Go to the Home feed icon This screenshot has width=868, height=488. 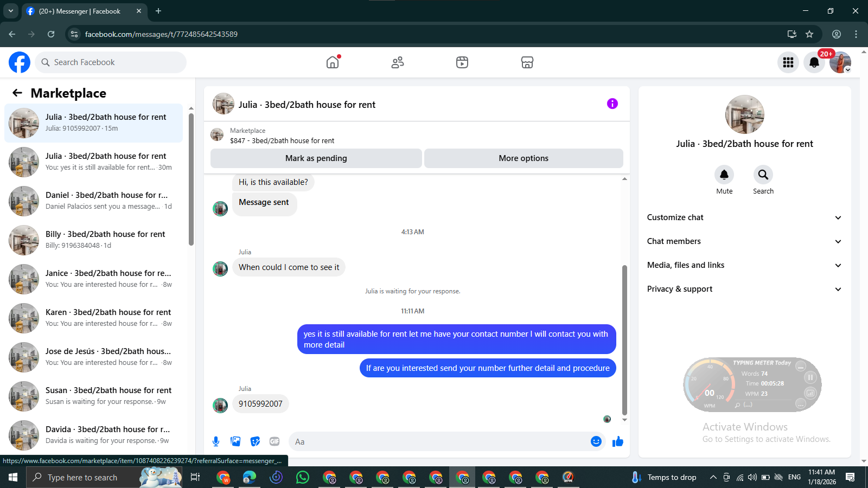(333, 62)
